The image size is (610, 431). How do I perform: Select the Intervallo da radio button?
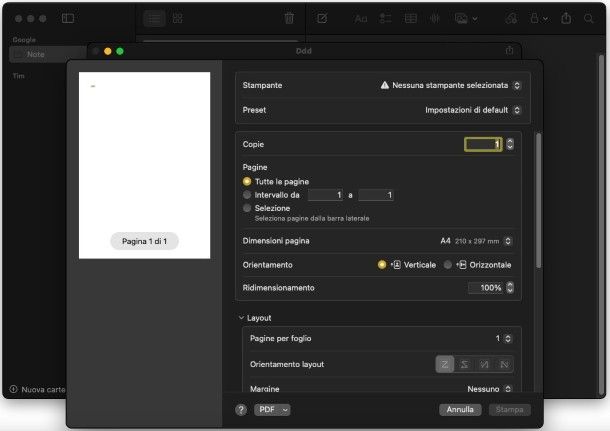click(x=247, y=195)
